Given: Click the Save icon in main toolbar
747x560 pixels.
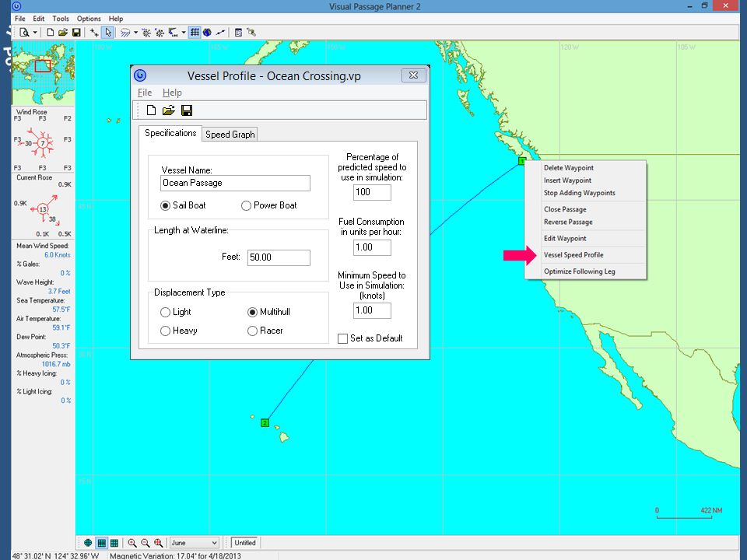Looking at the screenshot, I should [x=76, y=33].
